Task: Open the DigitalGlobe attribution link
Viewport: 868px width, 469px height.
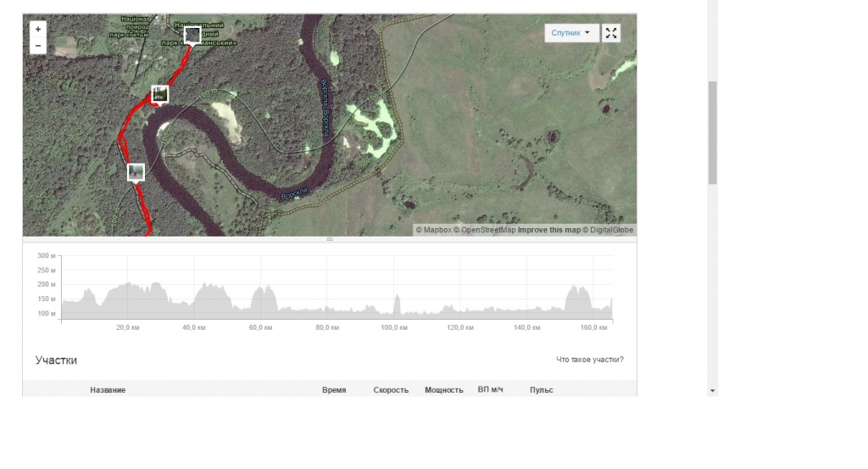Action: (x=612, y=230)
